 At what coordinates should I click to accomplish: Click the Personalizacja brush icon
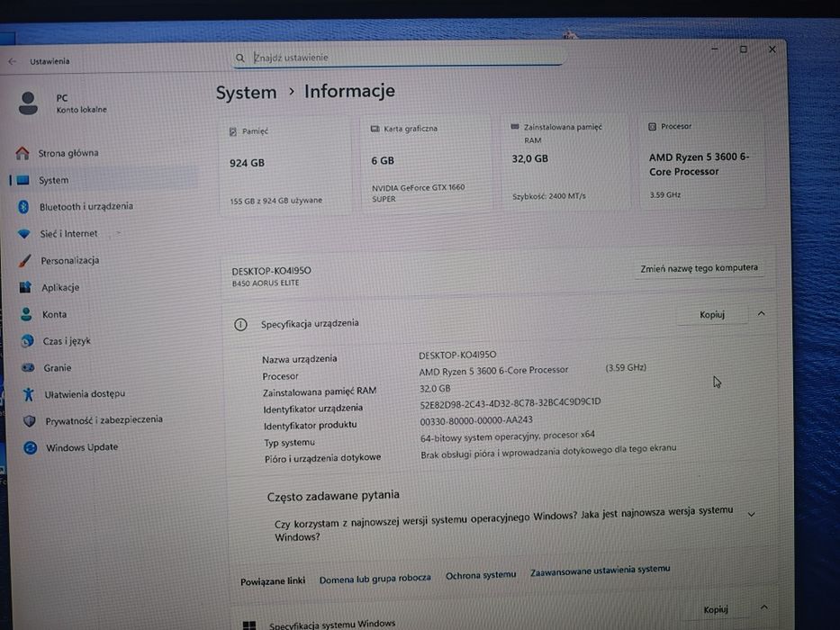pos(24,260)
